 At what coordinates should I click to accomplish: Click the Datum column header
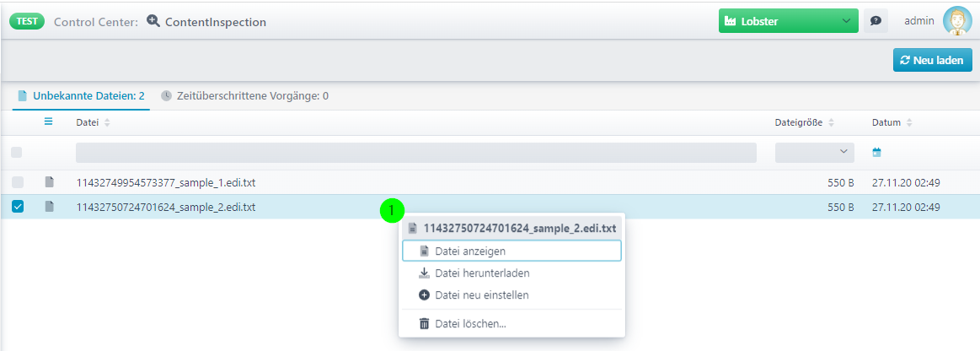tap(886, 122)
